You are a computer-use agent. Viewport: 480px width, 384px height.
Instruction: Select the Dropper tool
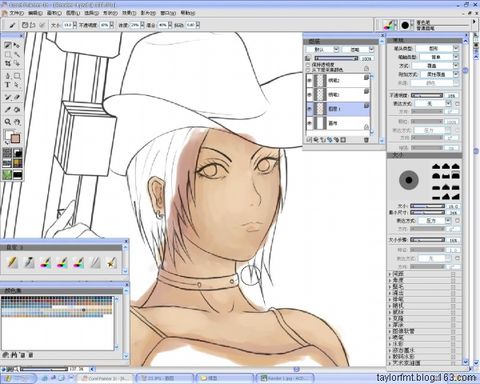point(8,109)
